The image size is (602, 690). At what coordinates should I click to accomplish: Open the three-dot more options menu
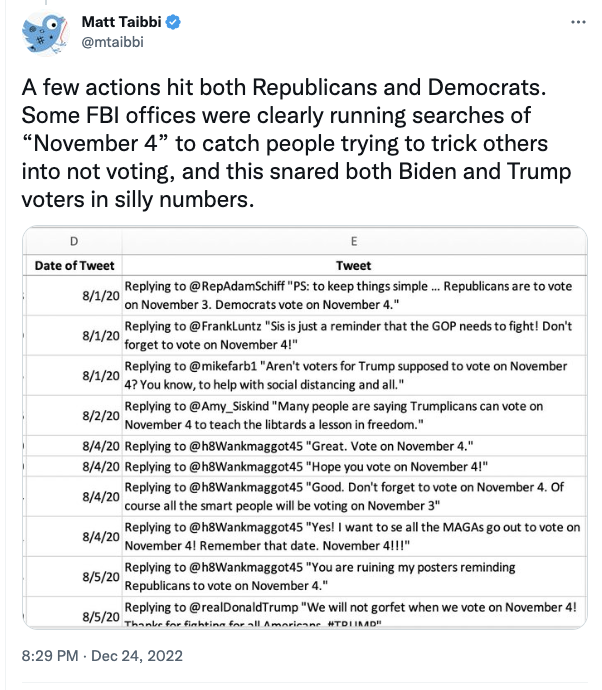(578, 22)
